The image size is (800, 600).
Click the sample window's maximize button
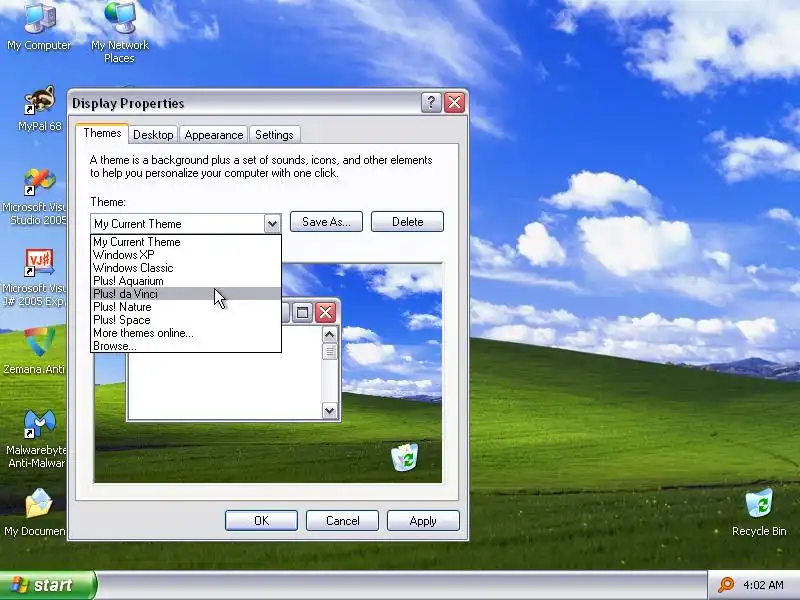(302, 312)
